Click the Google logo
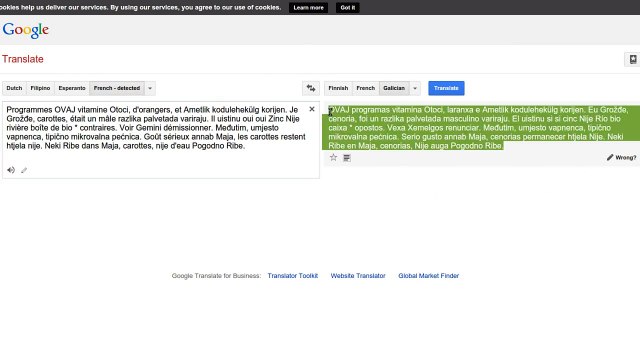Screen dimensions: 640x360 [x=26, y=30]
